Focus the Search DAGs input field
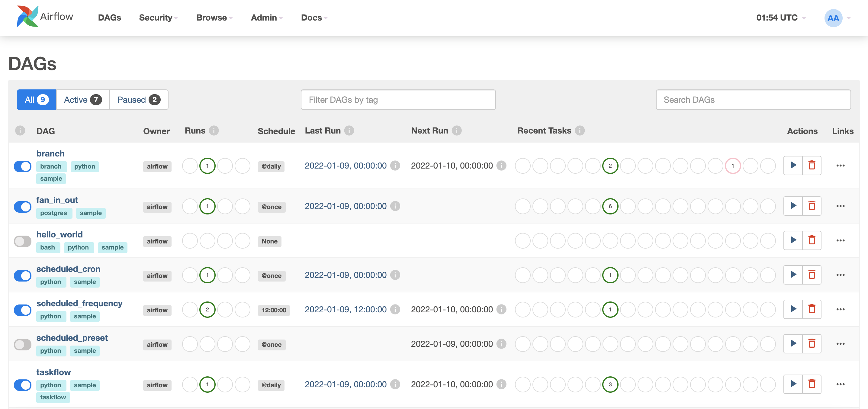This screenshot has width=868, height=409. [753, 100]
